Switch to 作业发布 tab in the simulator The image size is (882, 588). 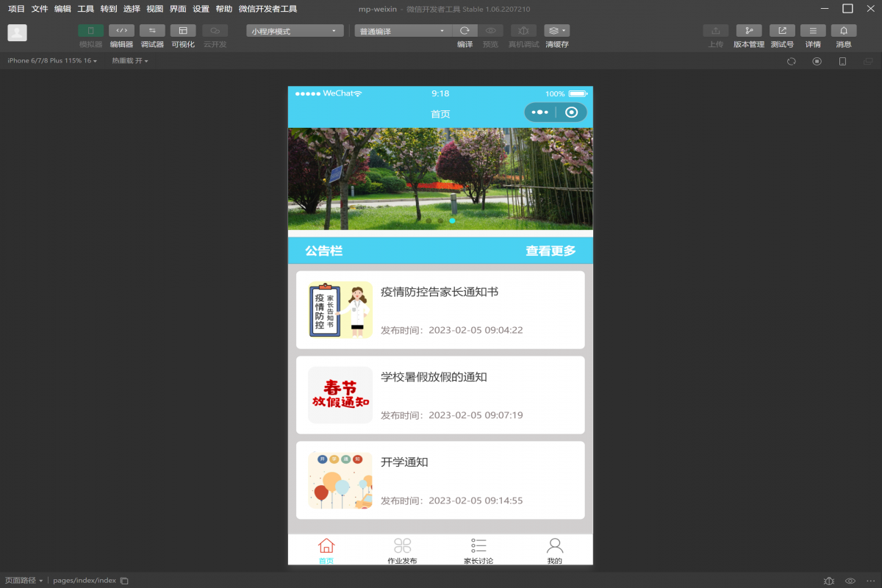(402, 550)
